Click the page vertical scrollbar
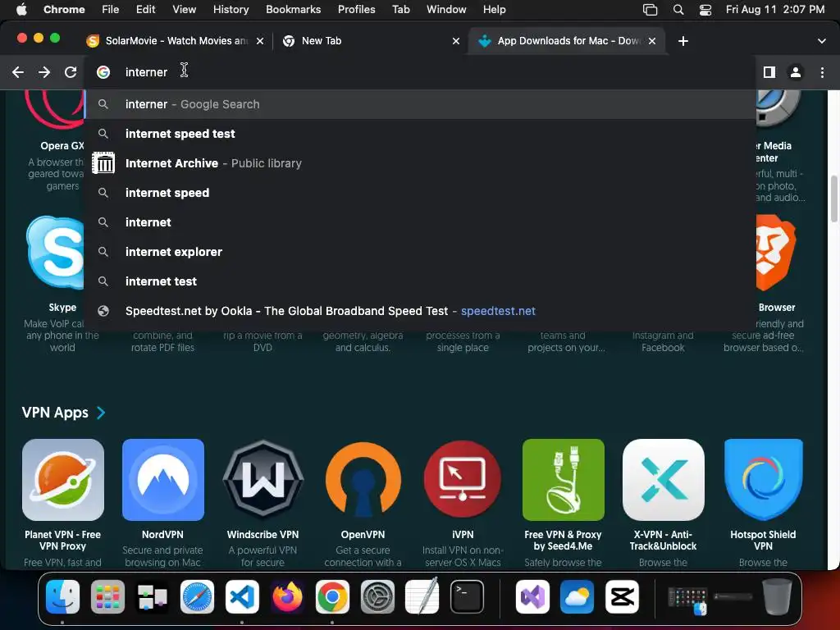840x630 pixels. coord(833,199)
